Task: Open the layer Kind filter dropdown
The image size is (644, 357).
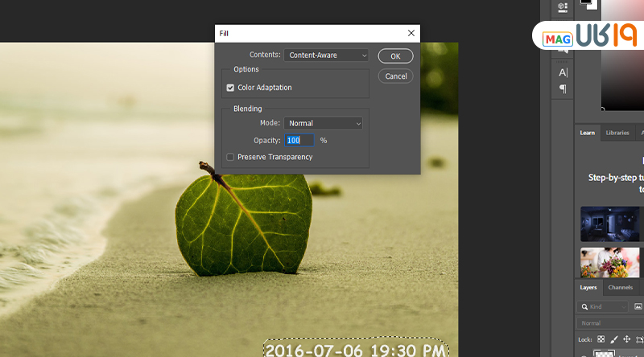Action: click(604, 306)
